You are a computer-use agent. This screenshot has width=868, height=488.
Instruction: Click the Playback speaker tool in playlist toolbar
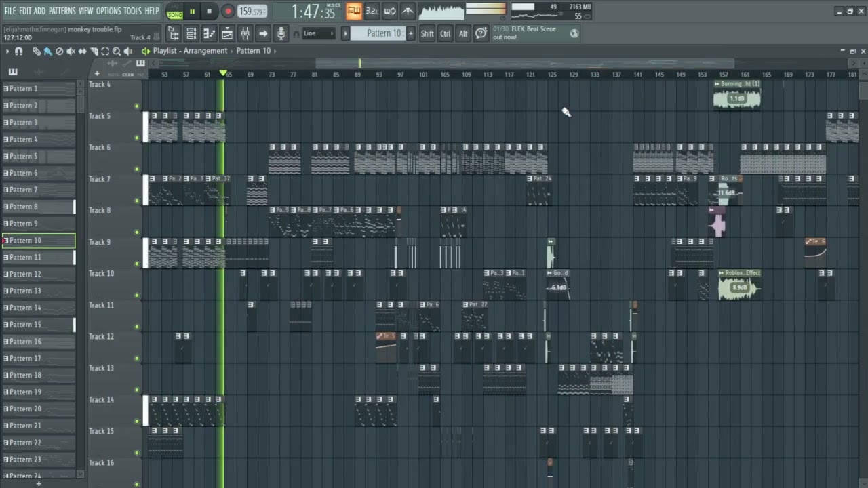point(128,52)
